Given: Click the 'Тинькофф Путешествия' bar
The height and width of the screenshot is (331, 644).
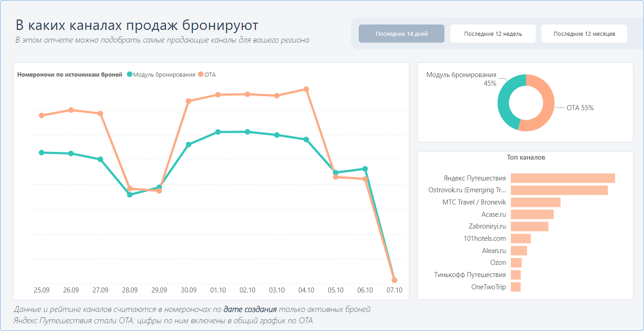Looking at the screenshot, I should pyautogui.click(x=516, y=275).
